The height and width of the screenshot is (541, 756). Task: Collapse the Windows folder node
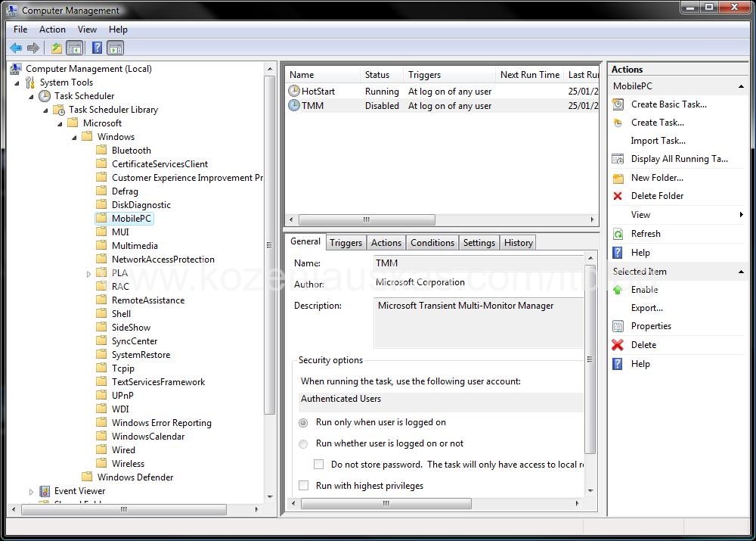pos(75,138)
